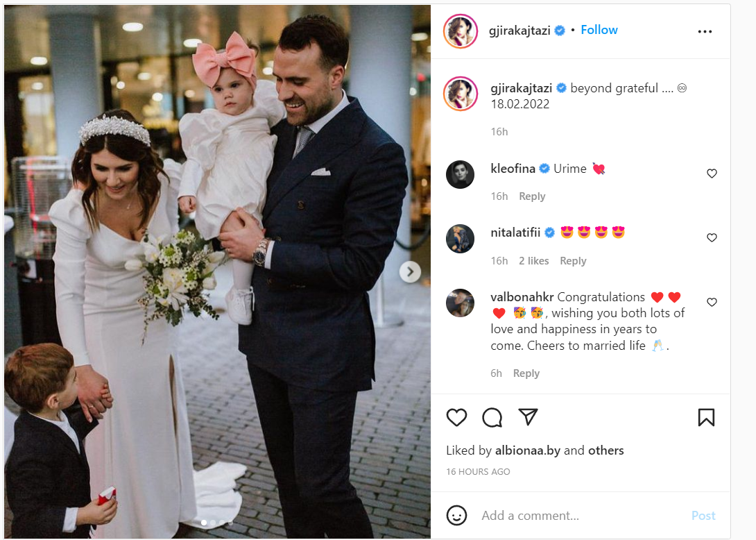The width and height of the screenshot is (756, 540).
Task: Reply to nitalatifii's comment
Action: (573, 261)
